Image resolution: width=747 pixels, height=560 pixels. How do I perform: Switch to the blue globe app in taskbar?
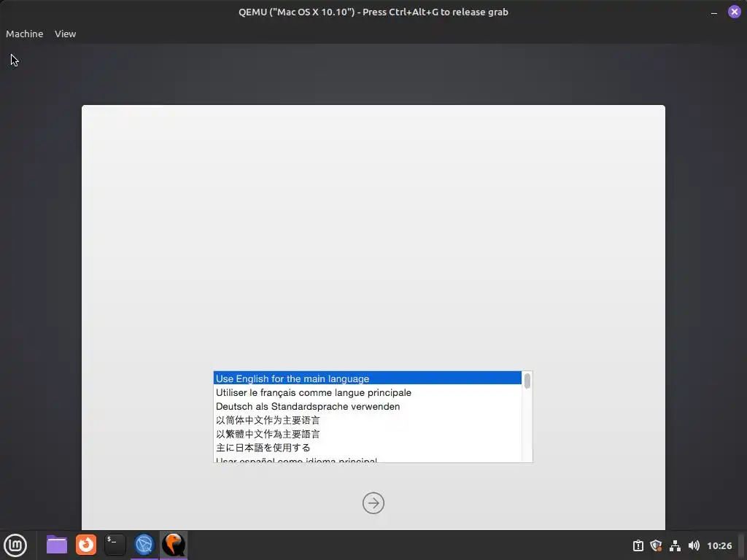click(144, 545)
